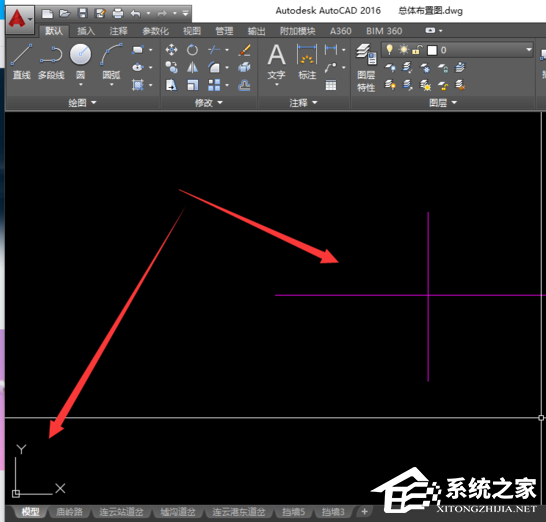Viewport: 546px width, 522px height.
Task: Select the Trim tool icon
Action: 214,50
